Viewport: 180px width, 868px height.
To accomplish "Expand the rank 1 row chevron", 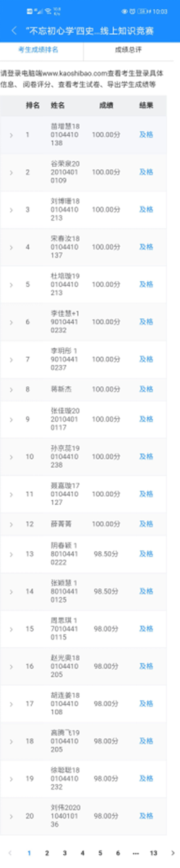I will pyautogui.click(x=11, y=135).
